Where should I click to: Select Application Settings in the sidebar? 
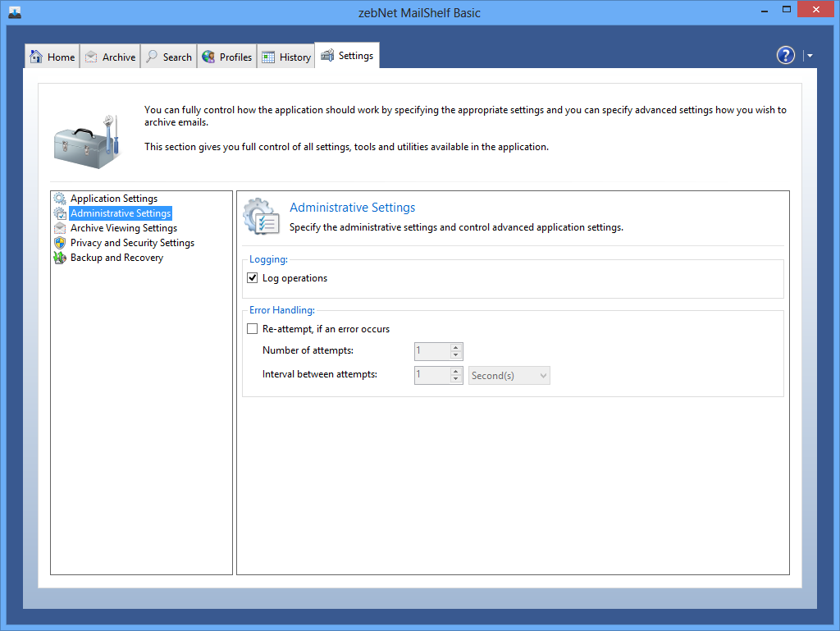(113, 199)
